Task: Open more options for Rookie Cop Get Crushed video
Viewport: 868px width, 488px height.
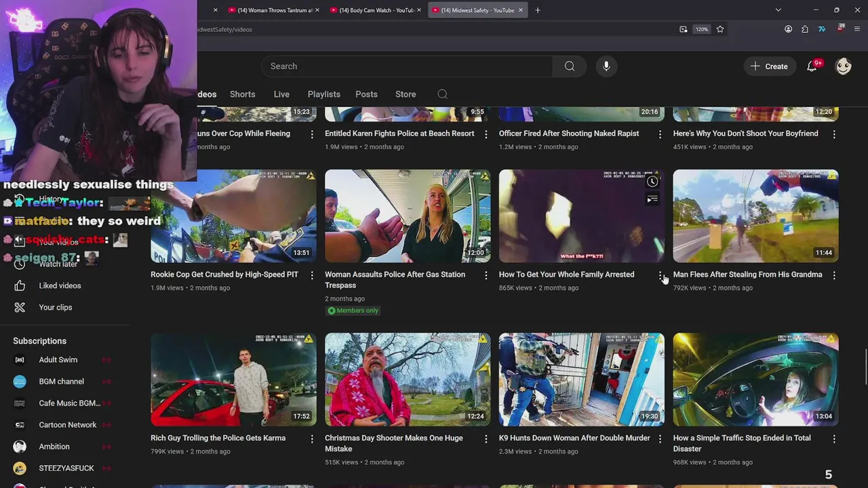Action: tap(312, 275)
